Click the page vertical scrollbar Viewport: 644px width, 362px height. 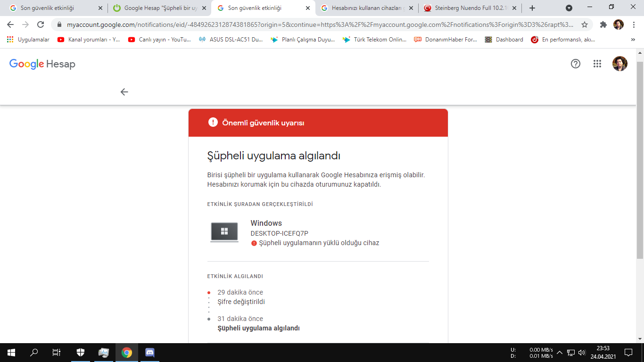640,160
